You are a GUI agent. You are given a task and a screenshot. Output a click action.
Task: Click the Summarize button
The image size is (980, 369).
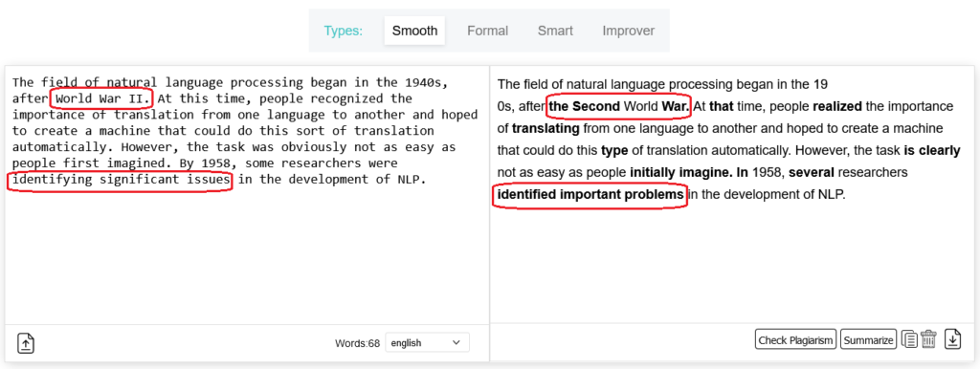(868, 340)
